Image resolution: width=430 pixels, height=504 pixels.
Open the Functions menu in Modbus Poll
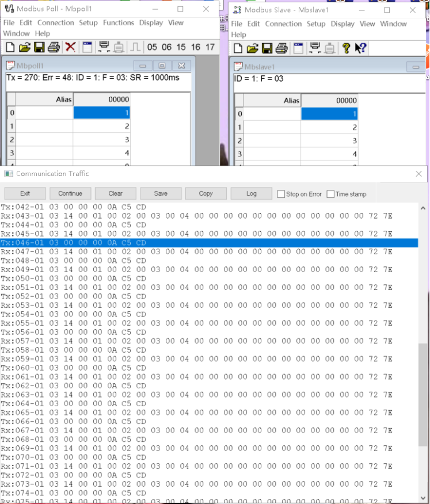coord(119,23)
